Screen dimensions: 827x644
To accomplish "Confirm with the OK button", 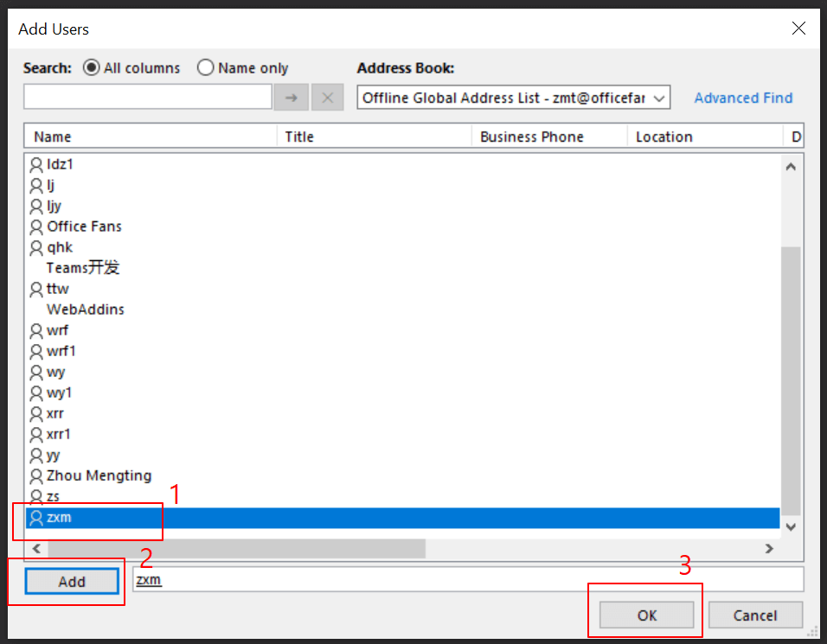I will (x=647, y=615).
